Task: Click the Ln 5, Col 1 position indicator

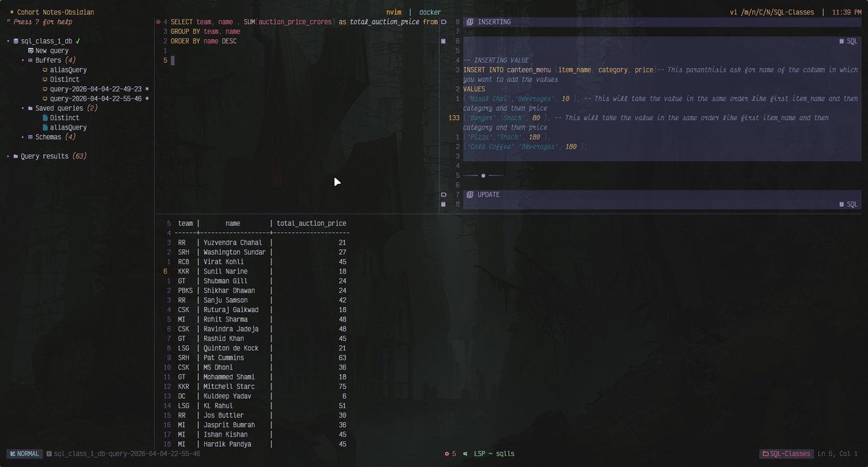Action: pos(837,454)
